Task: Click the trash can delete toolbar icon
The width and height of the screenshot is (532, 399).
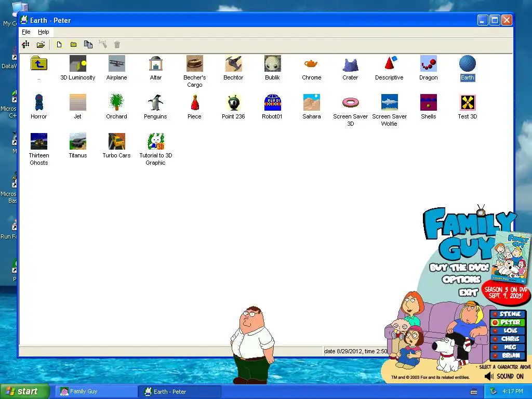Action: 117,45
